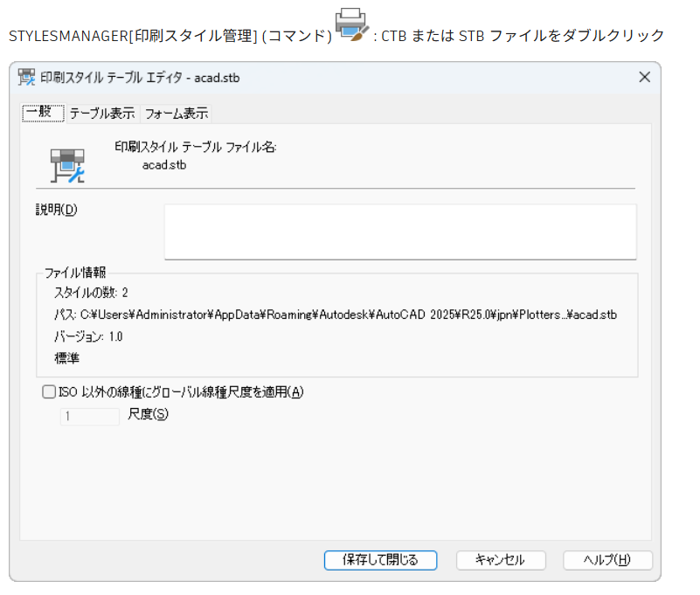This screenshot has height=595, width=700.
Task: Click the large plot style table file icon
Action: [66, 163]
